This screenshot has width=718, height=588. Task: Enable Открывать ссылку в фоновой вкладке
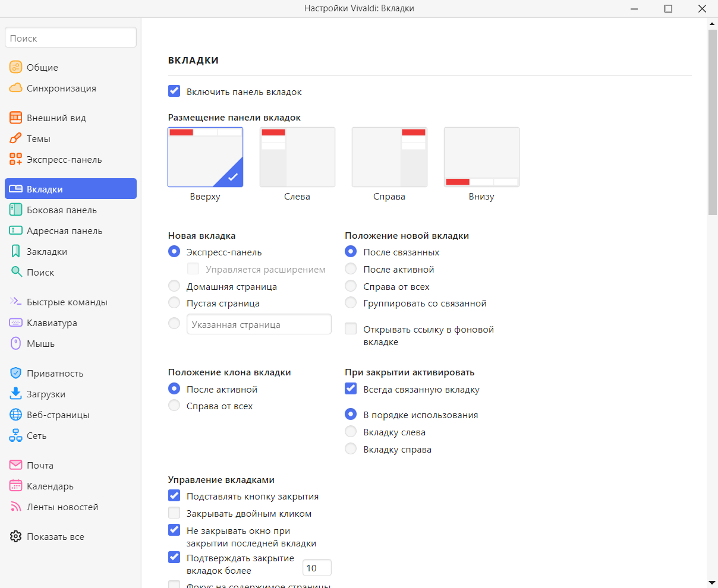[x=351, y=329]
